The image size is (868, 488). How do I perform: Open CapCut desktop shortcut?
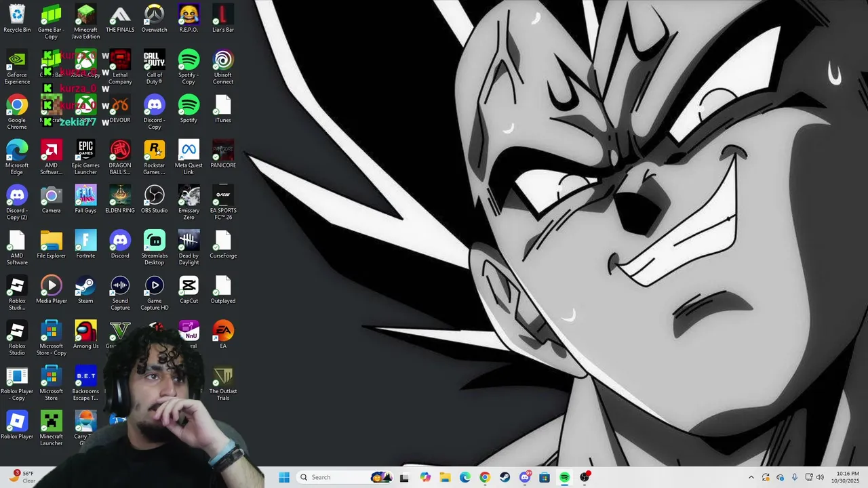189,289
